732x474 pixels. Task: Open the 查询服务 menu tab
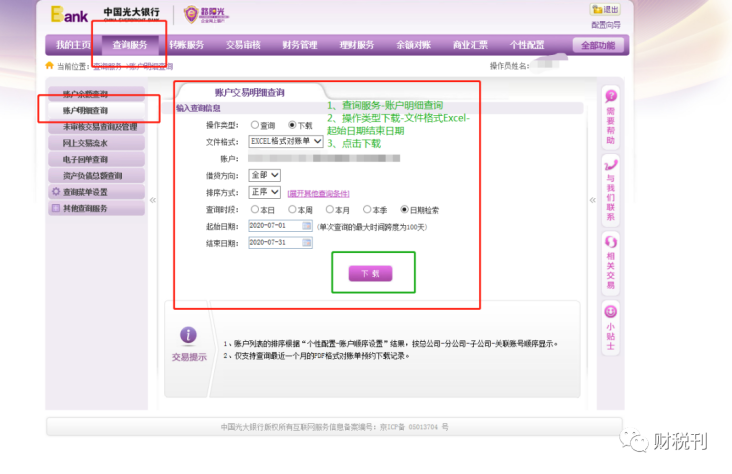coord(130,45)
